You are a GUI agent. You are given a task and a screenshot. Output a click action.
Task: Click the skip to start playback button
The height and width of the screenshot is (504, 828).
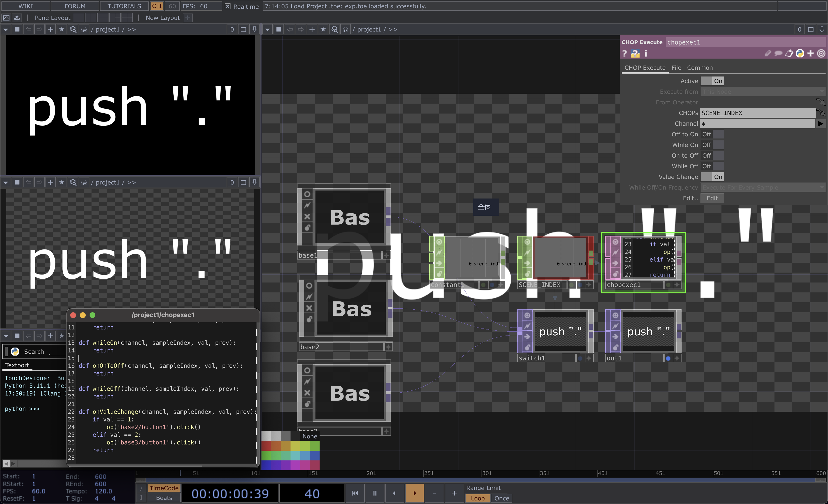355,493
